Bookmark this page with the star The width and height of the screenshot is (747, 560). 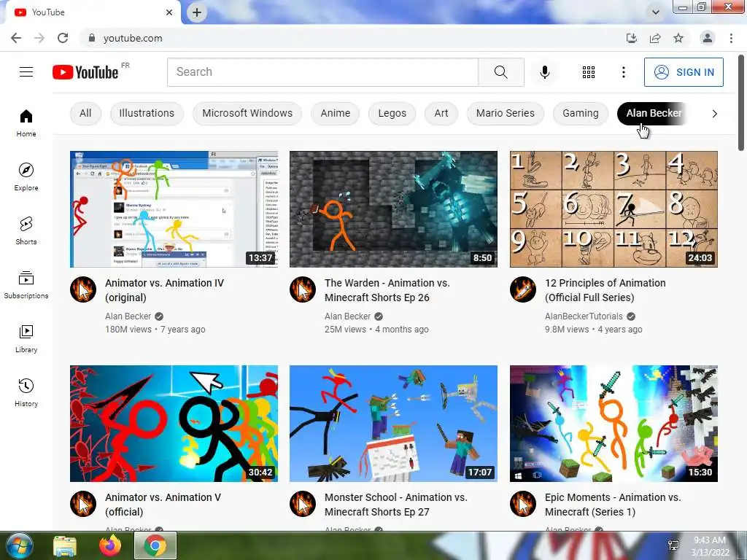point(678,38)
